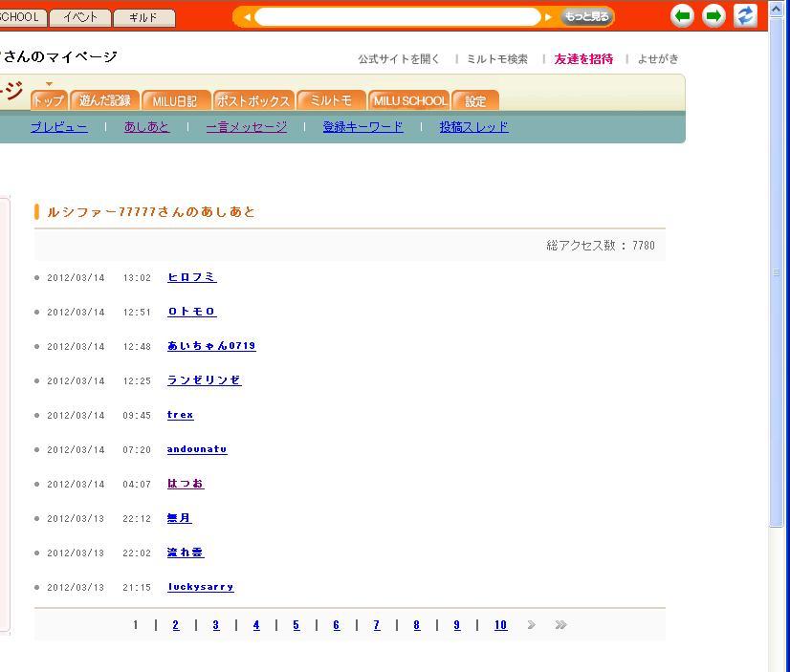Open the 一言メッセージ submenu link
Screen dimensions: 790x672
[x=246, y=126]
